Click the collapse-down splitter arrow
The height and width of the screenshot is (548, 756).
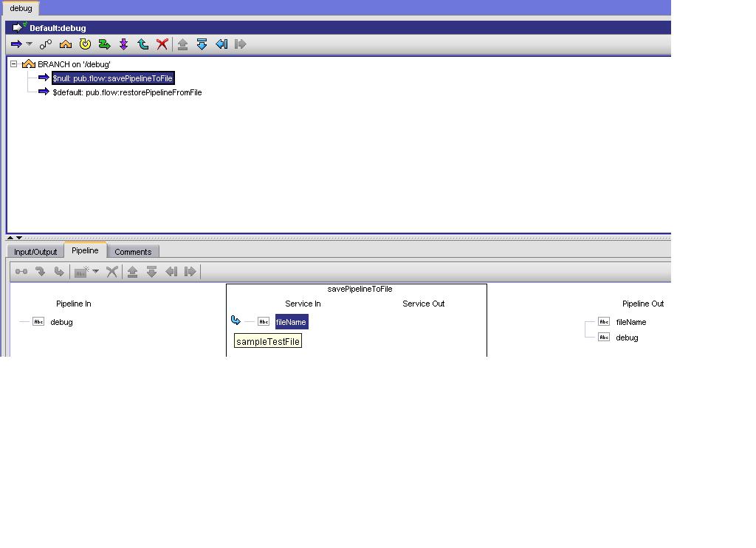click(x=18, y=237)
